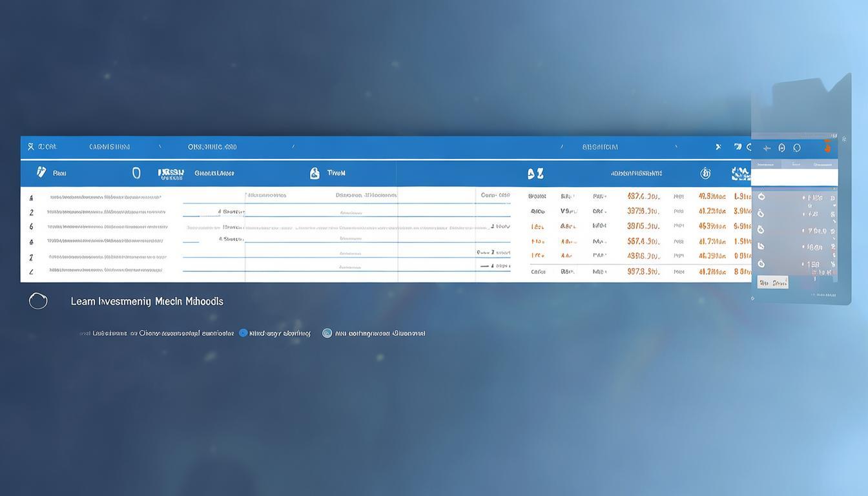
Task: Switch to the BBGHITUM tab in the top bar
Action: 600,147
